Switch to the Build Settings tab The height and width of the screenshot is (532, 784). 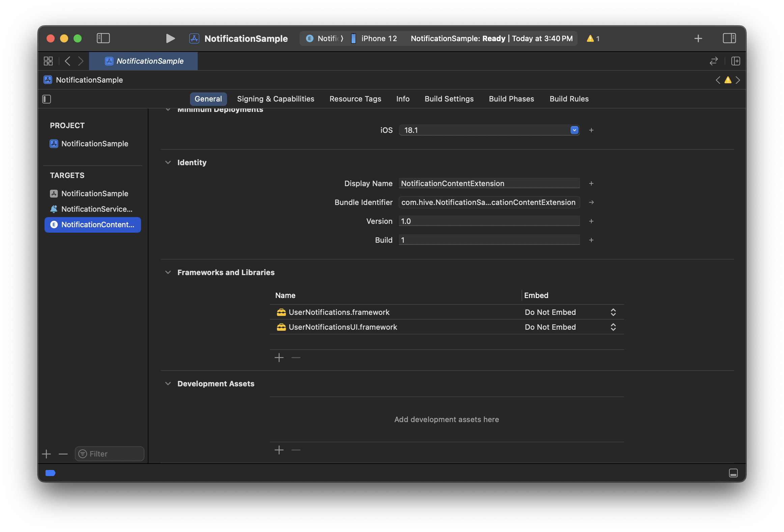click(449, 99)
